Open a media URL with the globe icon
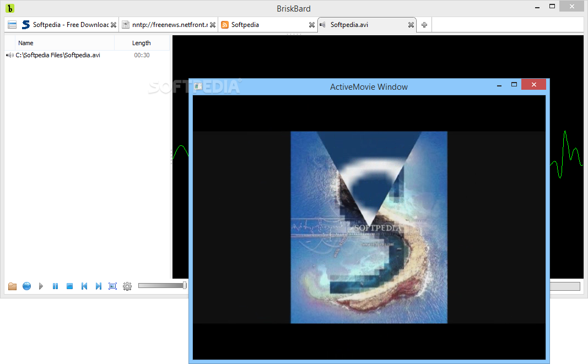This screenshot has height=364, width=588. pyautogui.click(x=26, y=286)
